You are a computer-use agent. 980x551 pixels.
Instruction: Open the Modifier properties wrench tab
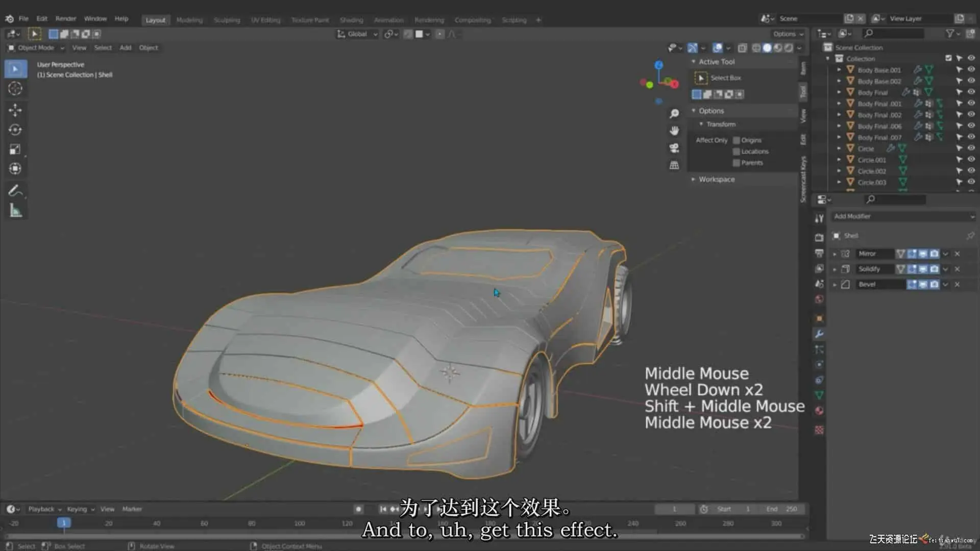(819, 334)
